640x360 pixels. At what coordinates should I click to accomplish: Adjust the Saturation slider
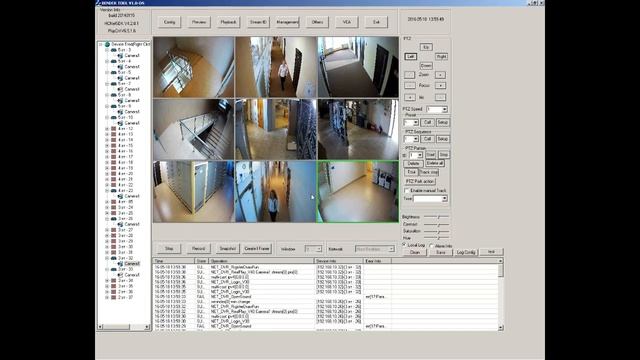coord(436,231)
